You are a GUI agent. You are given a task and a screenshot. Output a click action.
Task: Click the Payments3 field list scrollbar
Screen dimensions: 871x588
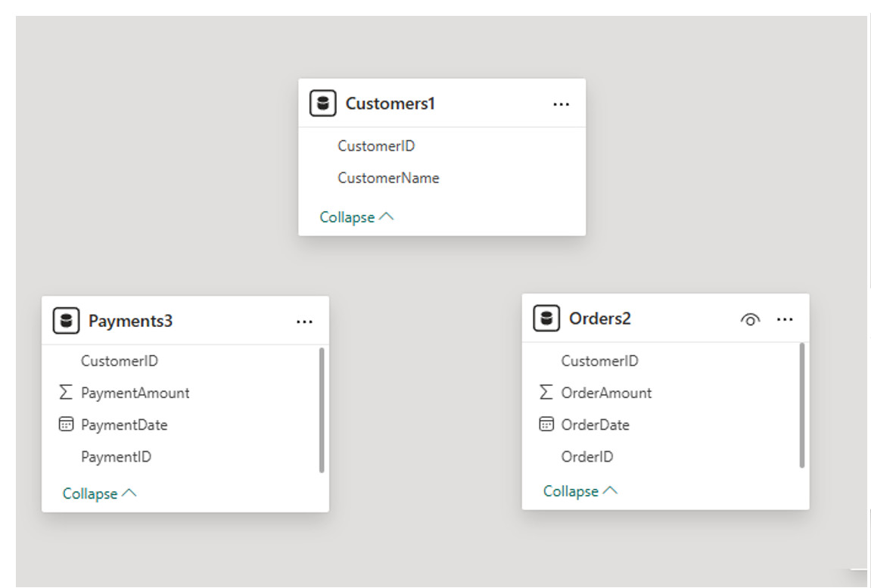coord(322,409)
